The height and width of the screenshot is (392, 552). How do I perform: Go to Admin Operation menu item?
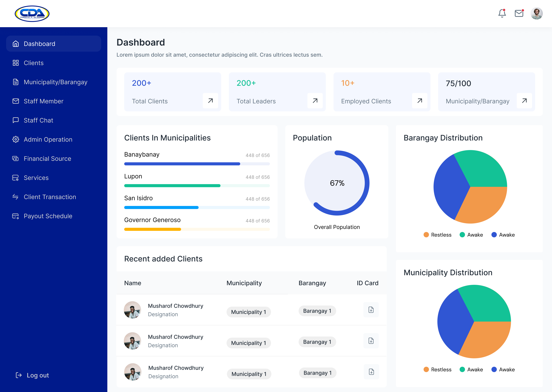pyautogui.click(x=48, y=140)
